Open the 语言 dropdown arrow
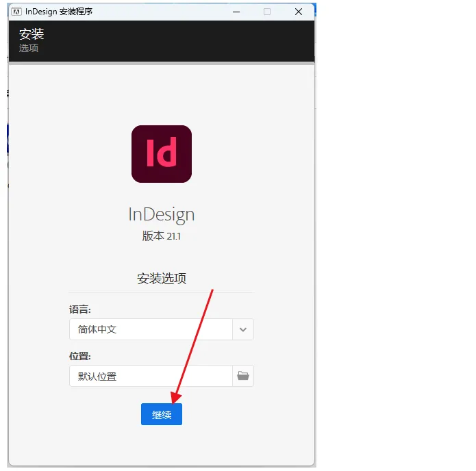The image size is (476, 471). pyautogui.click(x=243, y=329)
